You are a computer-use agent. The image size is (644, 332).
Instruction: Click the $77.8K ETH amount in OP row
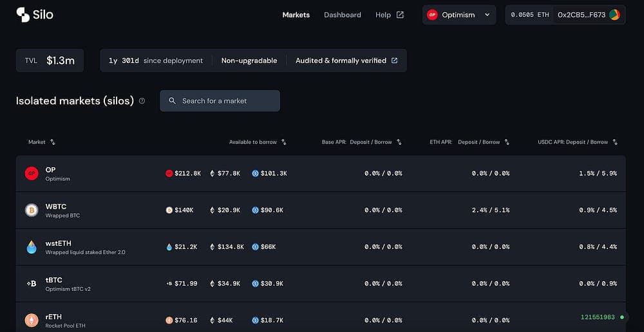click(x=229, y=174)
